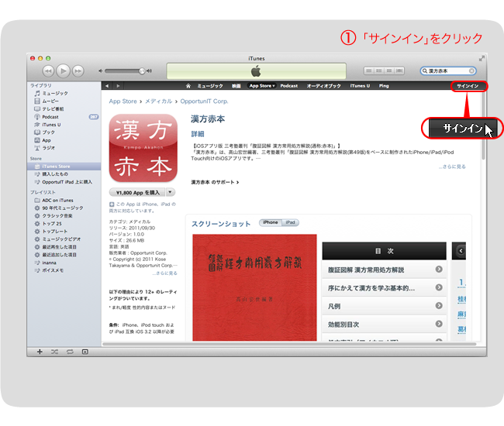The image size is (504, 426).
Task: Clear the search field with the X icon
Action: [471, 70]
